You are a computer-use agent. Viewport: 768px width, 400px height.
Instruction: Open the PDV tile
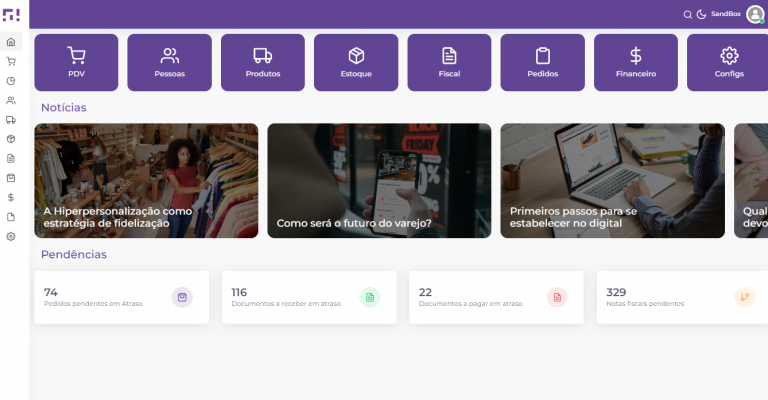pos(76,63)
